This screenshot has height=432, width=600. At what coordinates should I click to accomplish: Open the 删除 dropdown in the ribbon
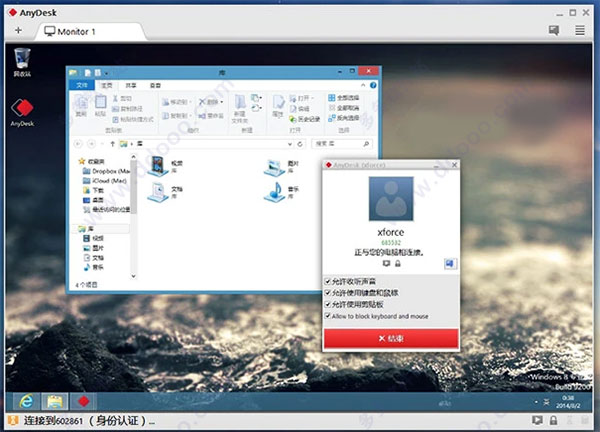click(211, 102)
